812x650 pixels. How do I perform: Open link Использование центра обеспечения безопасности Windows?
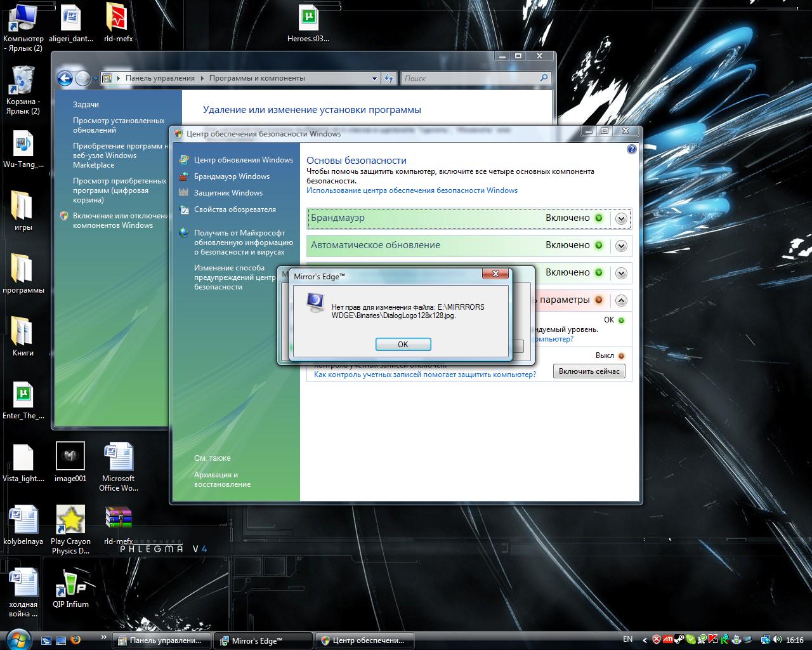tap(412, 190)
